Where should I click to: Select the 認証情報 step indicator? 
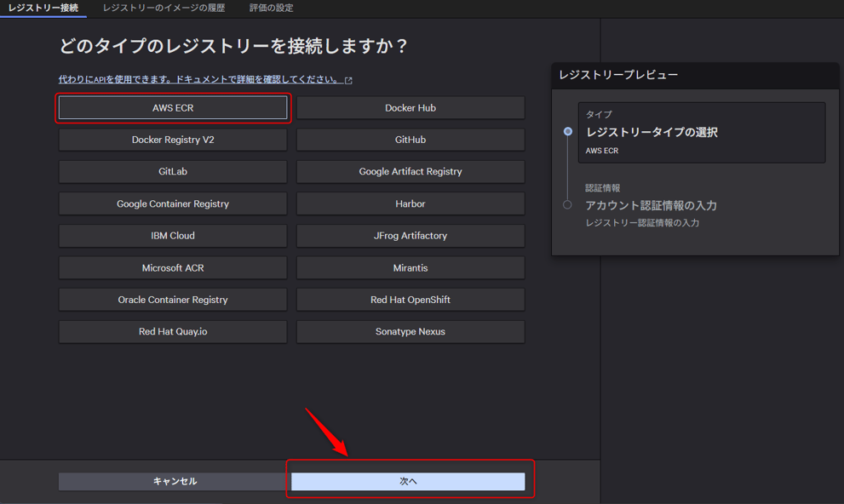tap(566, 204)
